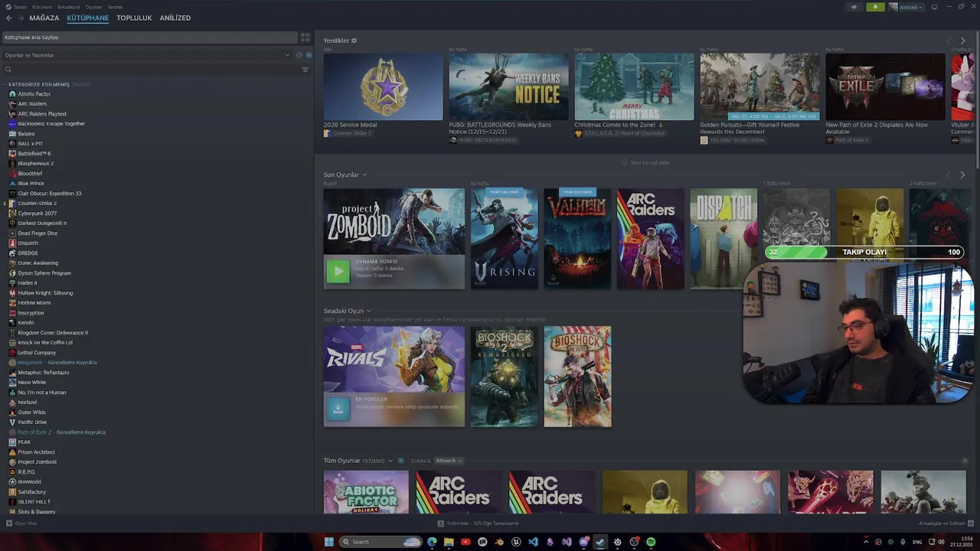The width and height of the screenshot is (980, 551).
Task: Click the Oyun Ekle plus icon
Action: click(9, 523)
